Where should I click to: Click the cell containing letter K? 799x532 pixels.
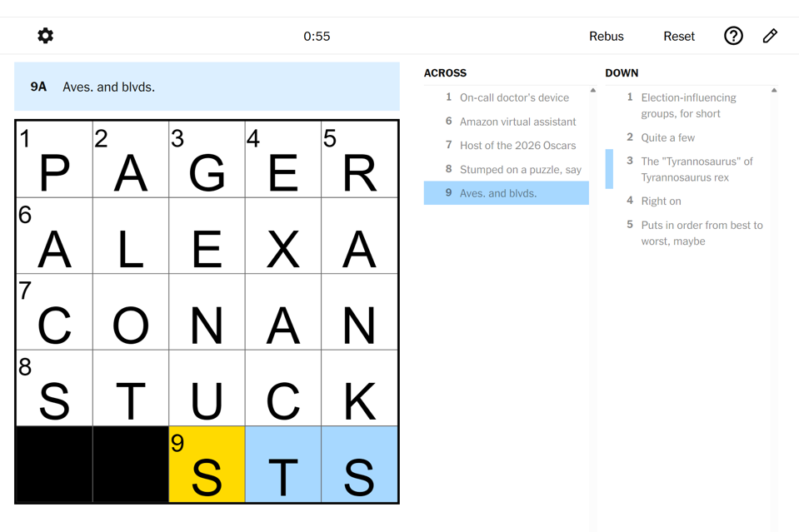coord(359,388)
